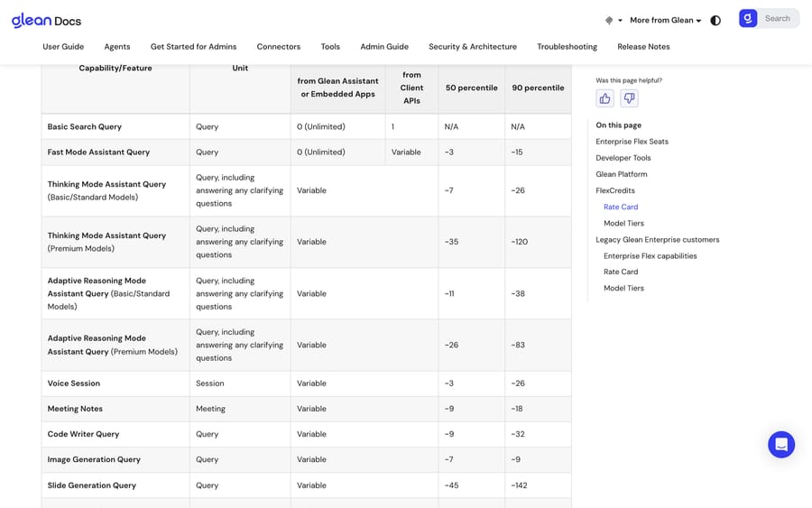Image resolution: width=812 pixels, height=508 pixels.
Task: Click the Fast Mode Assistant Query row
Action: pos(306,152)
